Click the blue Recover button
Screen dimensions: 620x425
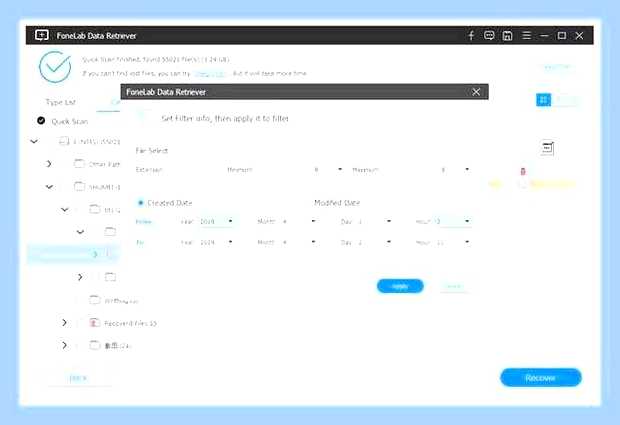541,378
